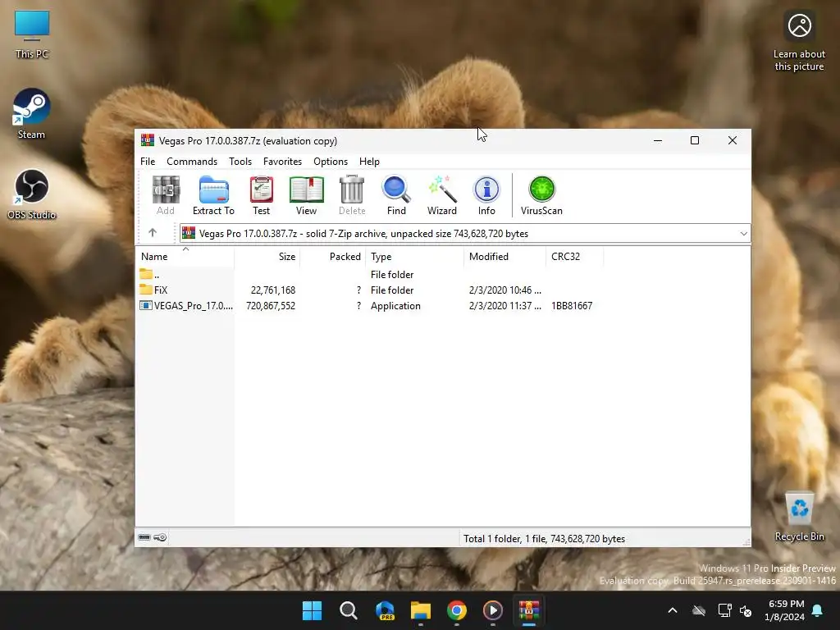Sort by the Name column header
Screen dimensions: 840x630
[x=185, y=257]
